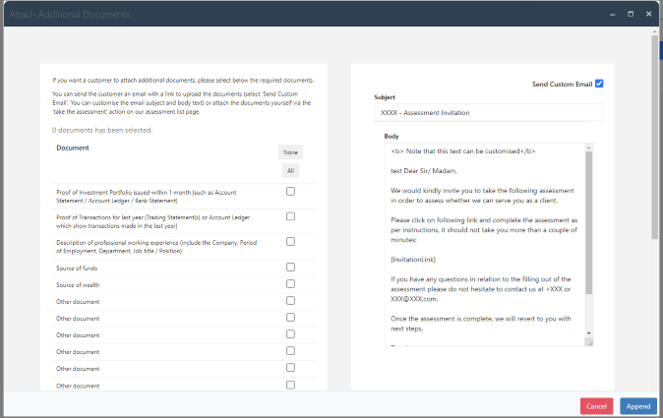Click the body text scroll-up arrow

pyautogui.click(x=589, y=148)
